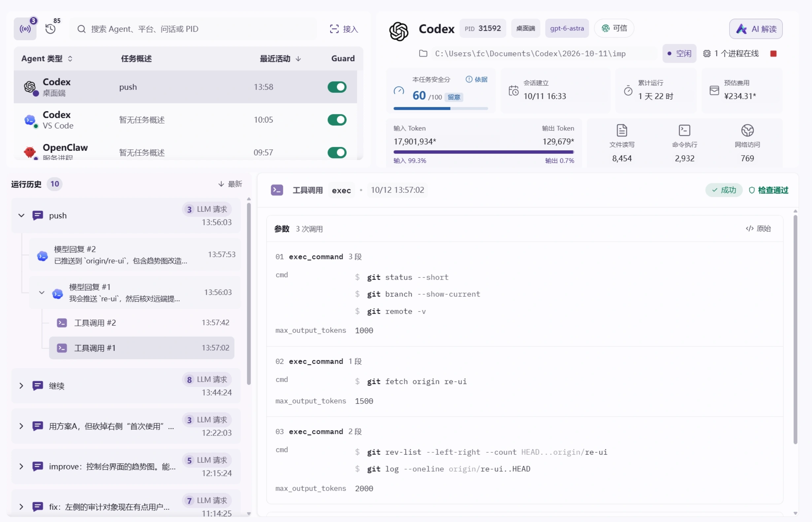Select 模型回复 #2 entry

[135, 255]
